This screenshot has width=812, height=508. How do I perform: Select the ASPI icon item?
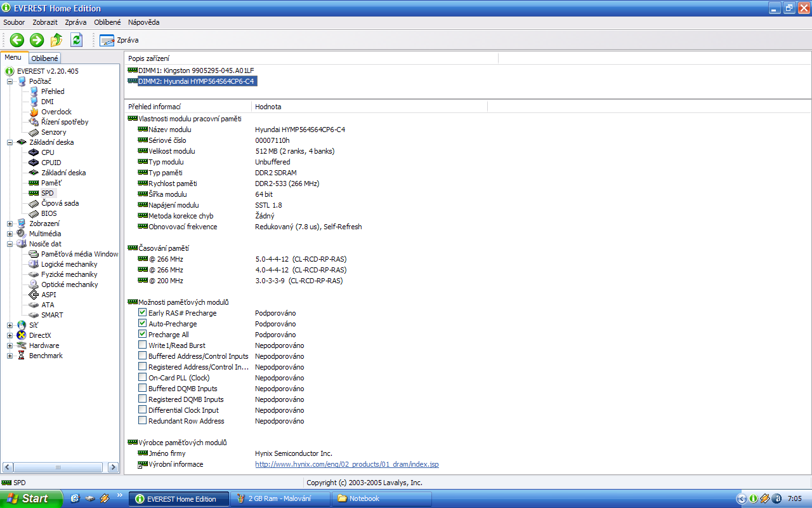(x=34, y=295)
